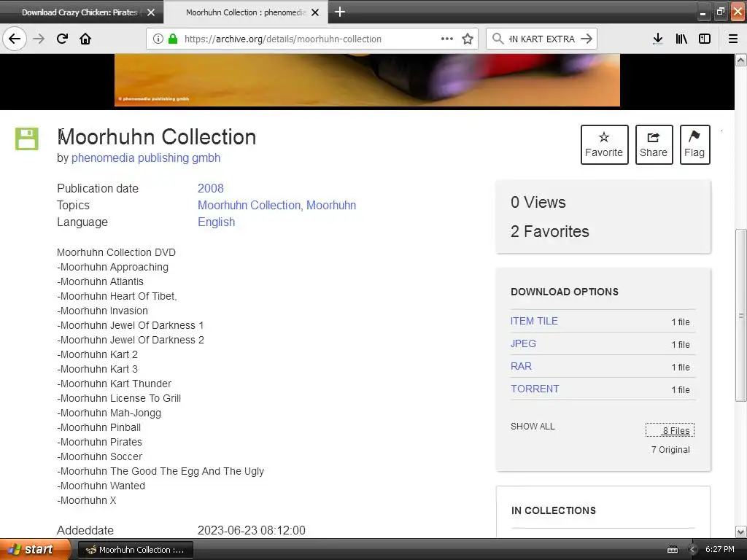Click the keyboard icon in system tray
Viewport: 747px width, 560px height.
pos(672,550)
